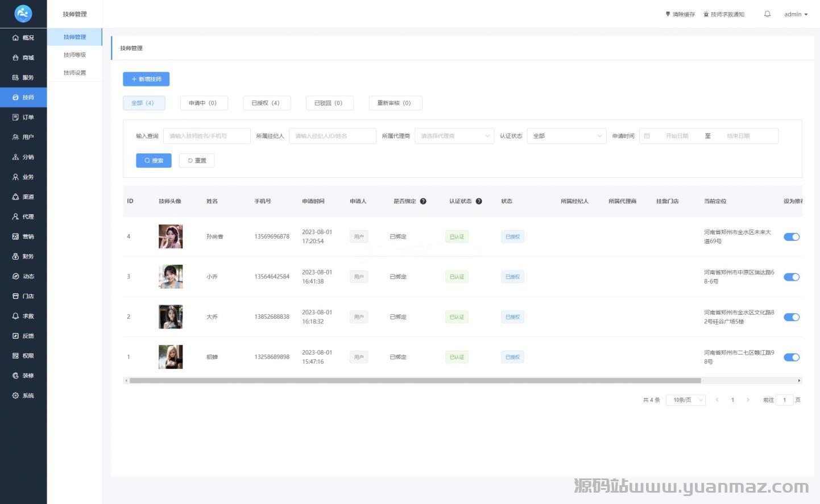Click the 新增技师 button
This screenshot has height=504, width=820.
146,79
